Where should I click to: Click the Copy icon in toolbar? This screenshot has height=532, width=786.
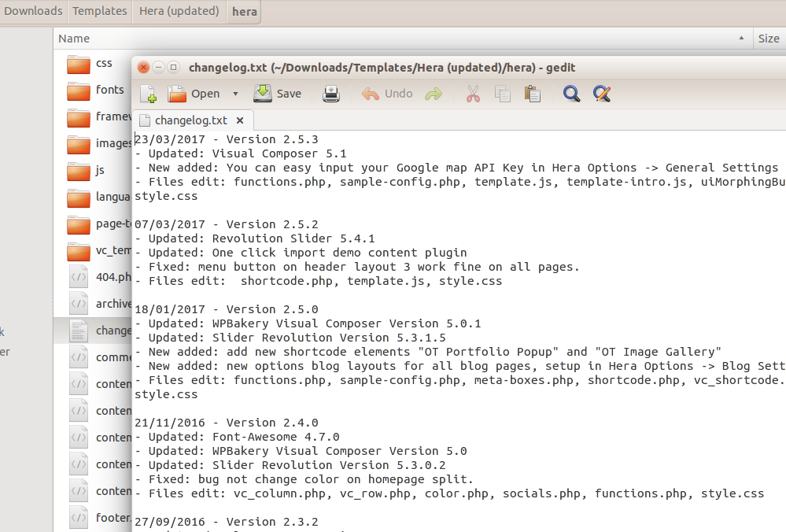pyautogui.click(x=503, y=94)
